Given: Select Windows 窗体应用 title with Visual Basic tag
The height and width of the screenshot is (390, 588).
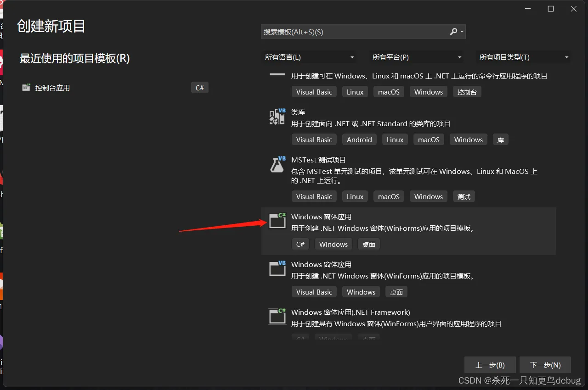Looking at the screenshot, I should click(321, 264).
